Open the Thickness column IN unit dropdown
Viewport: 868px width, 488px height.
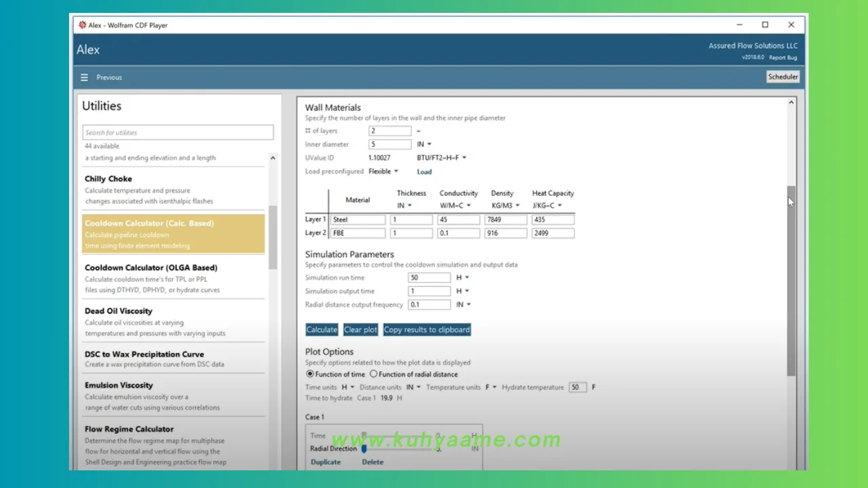click(404, 205)
